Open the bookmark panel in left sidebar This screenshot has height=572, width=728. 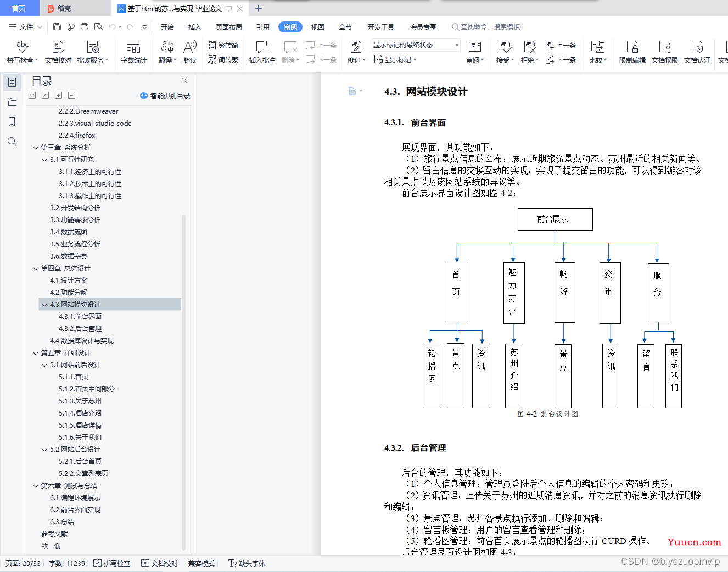[12, 122]
